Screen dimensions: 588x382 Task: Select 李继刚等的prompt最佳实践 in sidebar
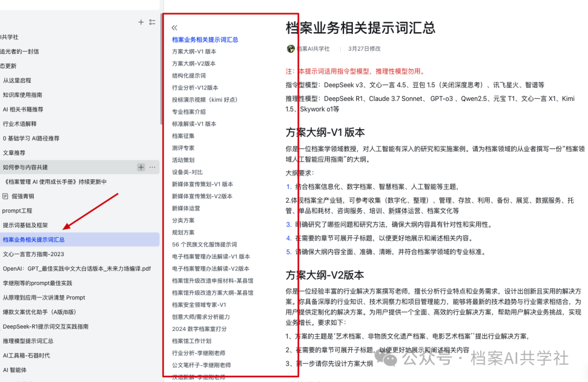38,283
